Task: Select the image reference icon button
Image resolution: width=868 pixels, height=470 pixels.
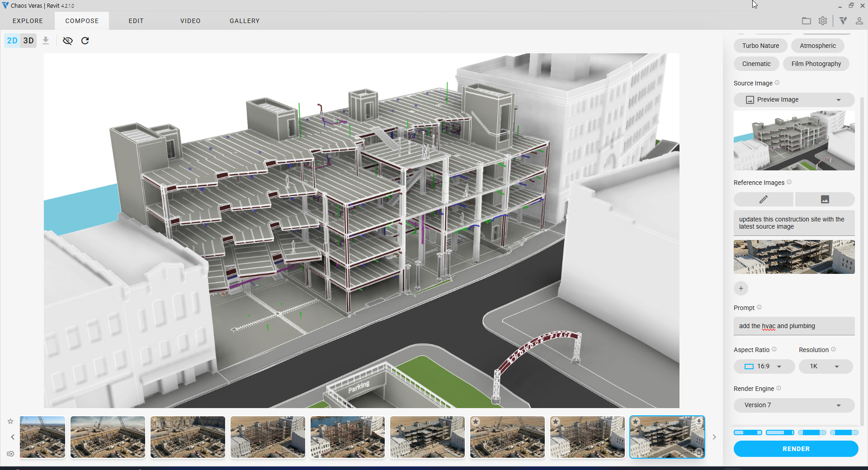Action: click(825, 199)
